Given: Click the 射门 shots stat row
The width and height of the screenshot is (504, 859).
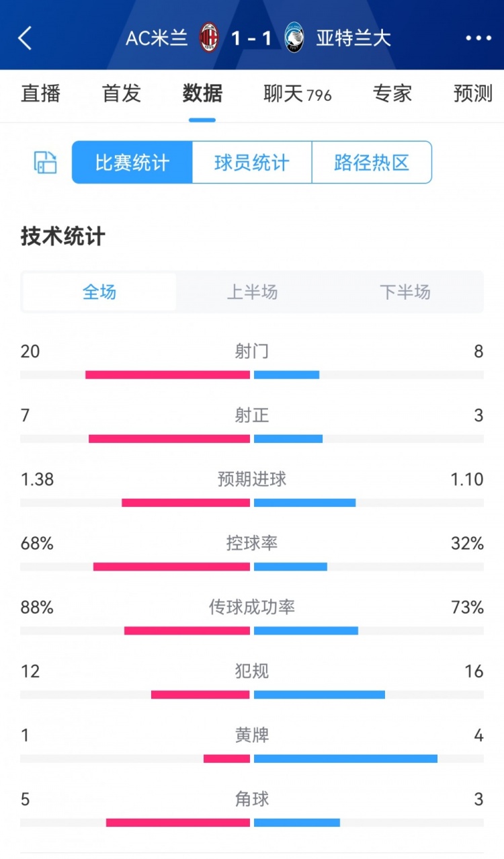Looking at the screenshot, I should click(252, 351).
